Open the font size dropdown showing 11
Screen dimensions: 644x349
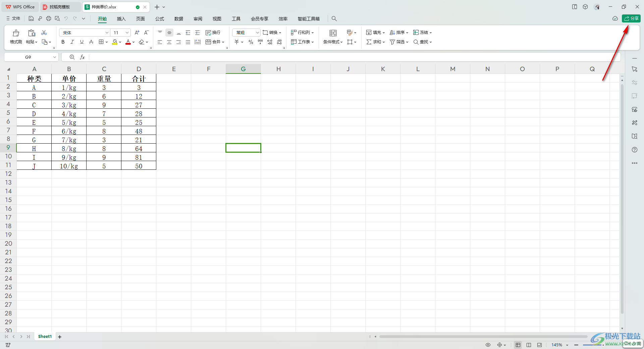point(127,33)
